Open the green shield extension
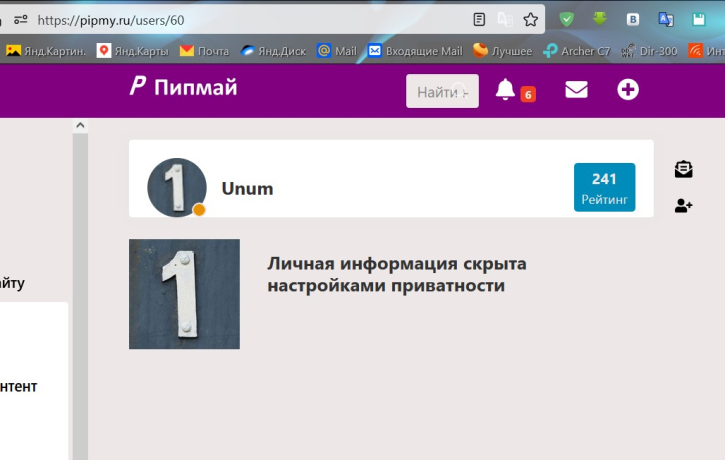This screenshot has height=460, width=725. pos(566,19)
